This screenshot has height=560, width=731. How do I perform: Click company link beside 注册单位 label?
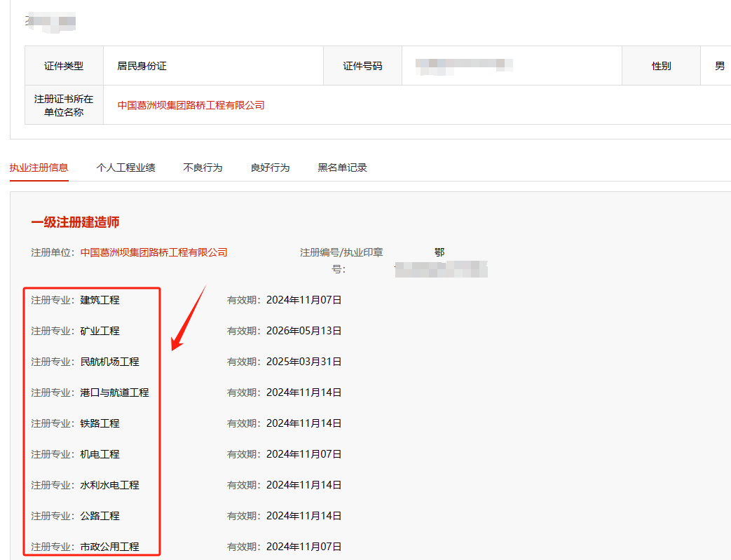click(x=153, y=252)
